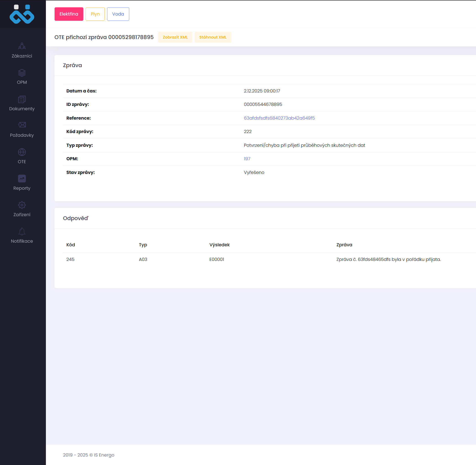This screenshot has width=476, height=465.
Task: Open Zákazníci customers icon in sidebar
Action: tap(22, 46)
